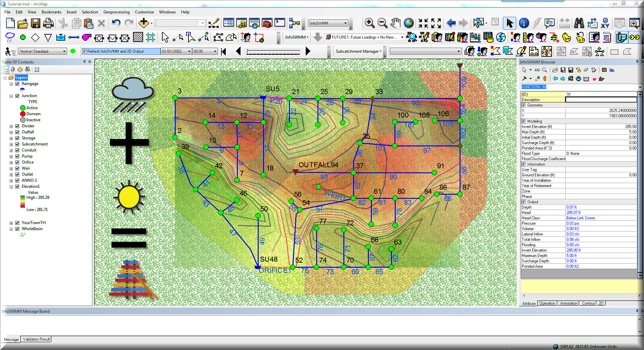Collapse the Layers root node
Image resolution: width=644 pixels, height=350 pixels.
(5, 78)
